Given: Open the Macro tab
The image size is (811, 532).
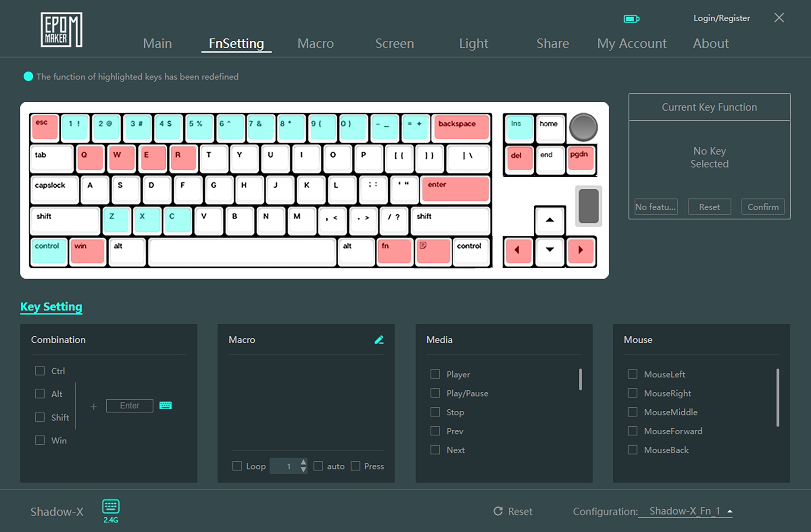Looking at the screenshot, I should (315, 43).
